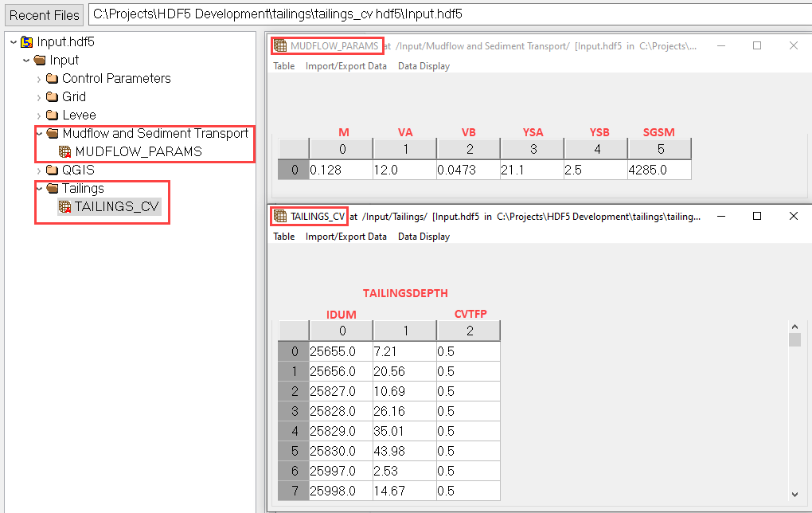Click the MUDFLOW_PARAMS dataset icon in tree
Image resolution: width=812 pixels, height=513 pixels.
point(65,151)
